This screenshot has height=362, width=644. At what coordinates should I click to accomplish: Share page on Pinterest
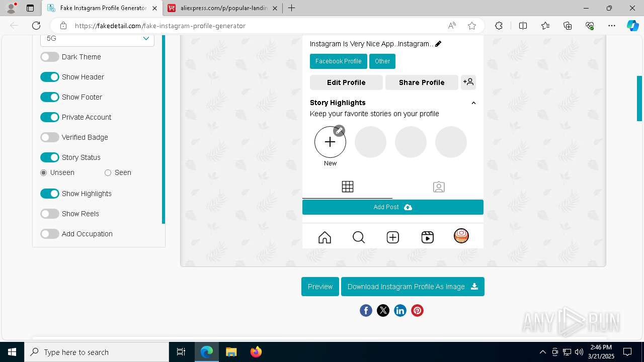point(417,311)
